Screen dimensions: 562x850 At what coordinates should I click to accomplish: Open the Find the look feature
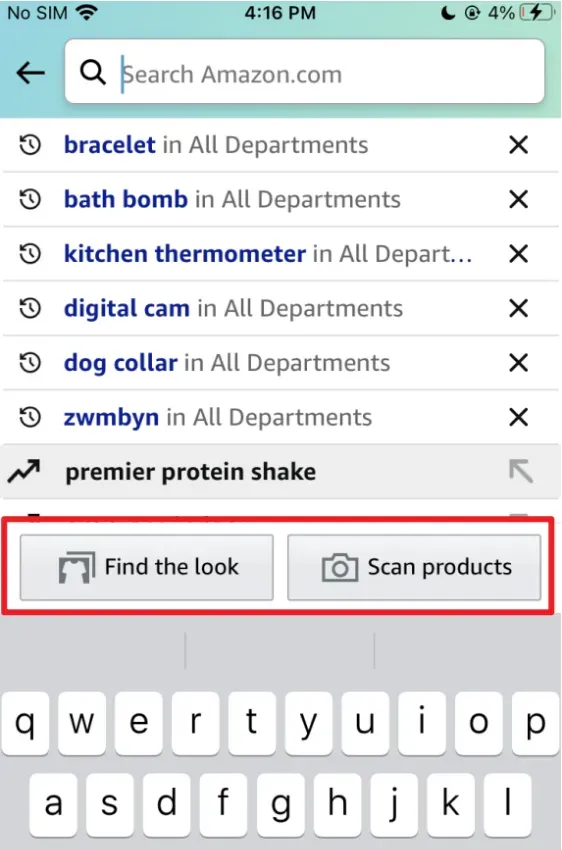(x=146, y=567)
